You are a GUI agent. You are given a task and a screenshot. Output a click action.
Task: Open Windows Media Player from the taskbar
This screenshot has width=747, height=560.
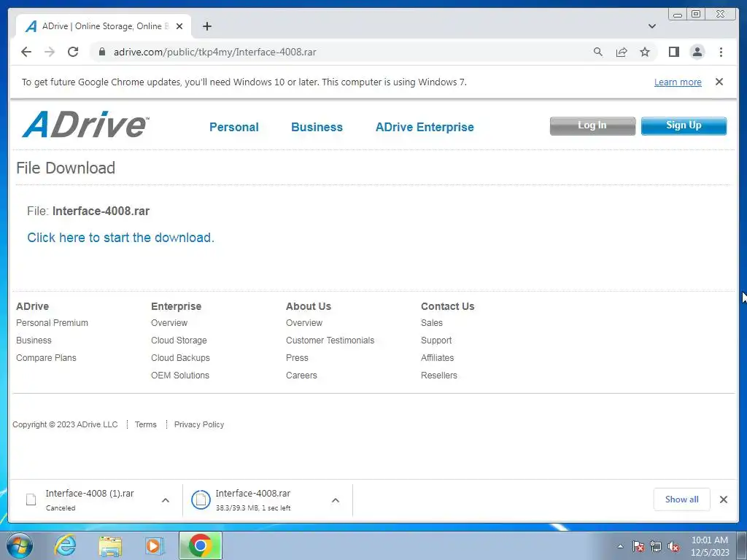click(x=154, y=545)
